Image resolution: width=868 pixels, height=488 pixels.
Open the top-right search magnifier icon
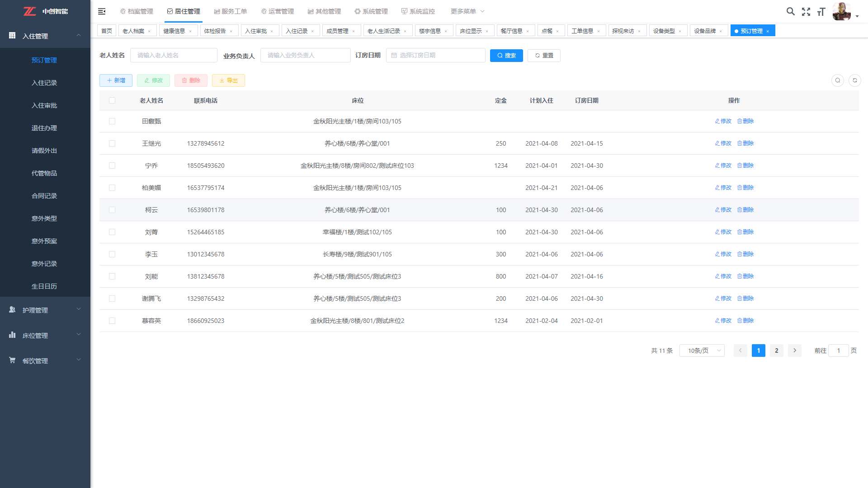click(x=790, y=11)
